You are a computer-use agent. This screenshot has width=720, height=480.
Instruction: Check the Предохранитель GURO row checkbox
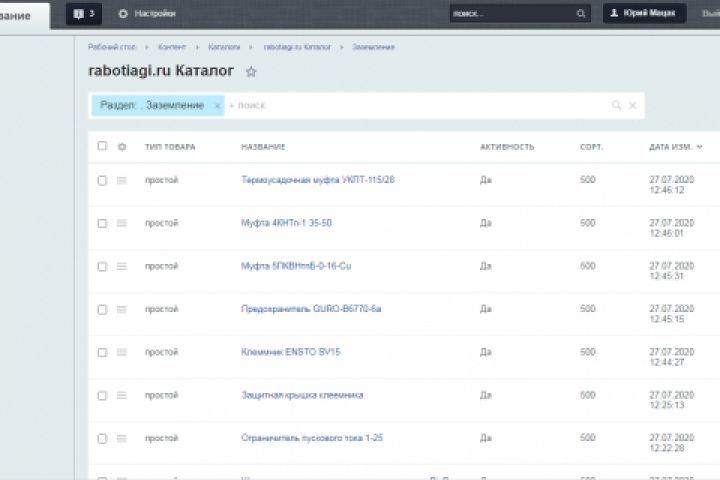point(102,310)
